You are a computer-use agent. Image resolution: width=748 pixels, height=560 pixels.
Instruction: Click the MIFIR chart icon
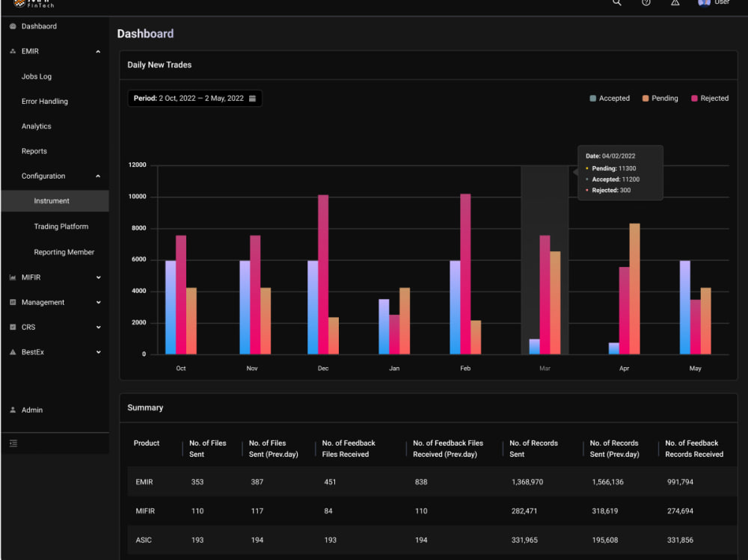13,277
